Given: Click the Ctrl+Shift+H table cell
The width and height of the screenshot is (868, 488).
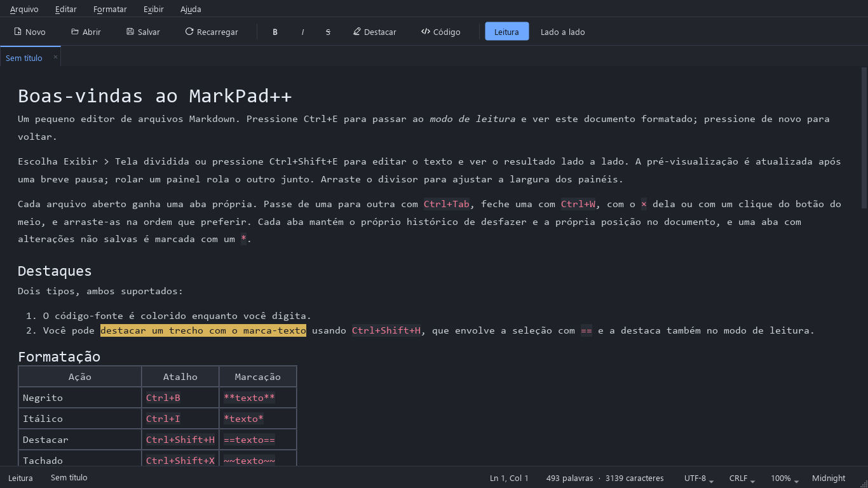Looking at the screenshot, I should (x=180, y=440).
